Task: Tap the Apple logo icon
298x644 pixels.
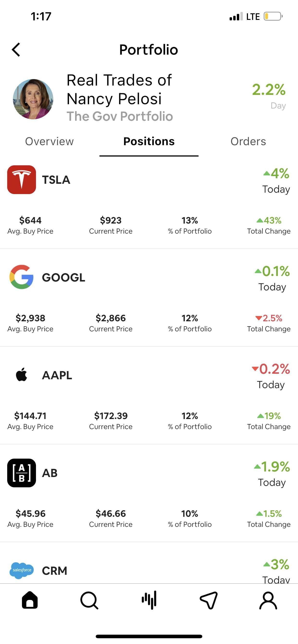Action: click(22, 375)
